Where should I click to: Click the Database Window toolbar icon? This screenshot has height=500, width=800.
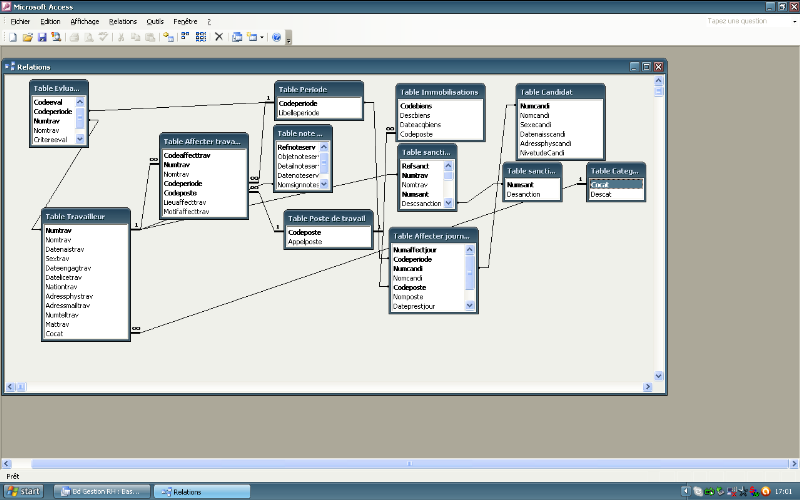pos(238,37)
